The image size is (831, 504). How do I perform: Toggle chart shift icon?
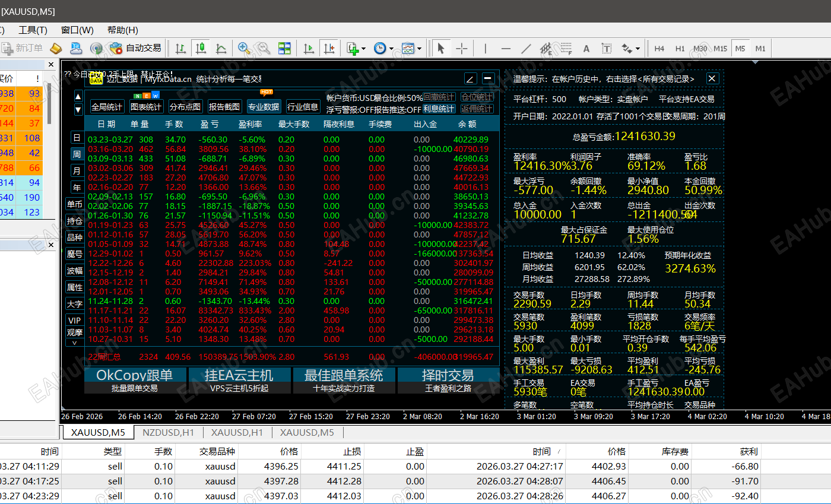329,48
